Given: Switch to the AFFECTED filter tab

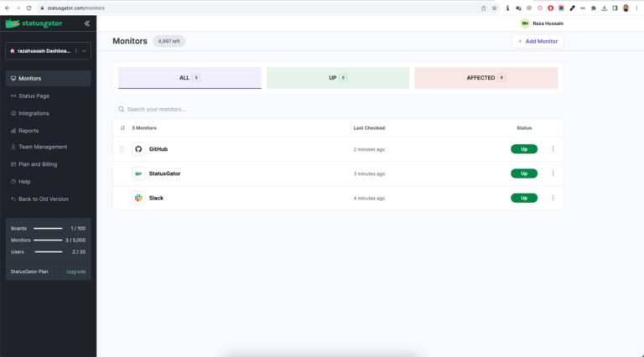Looking at the screenshot, I should (x=486, y=77).
